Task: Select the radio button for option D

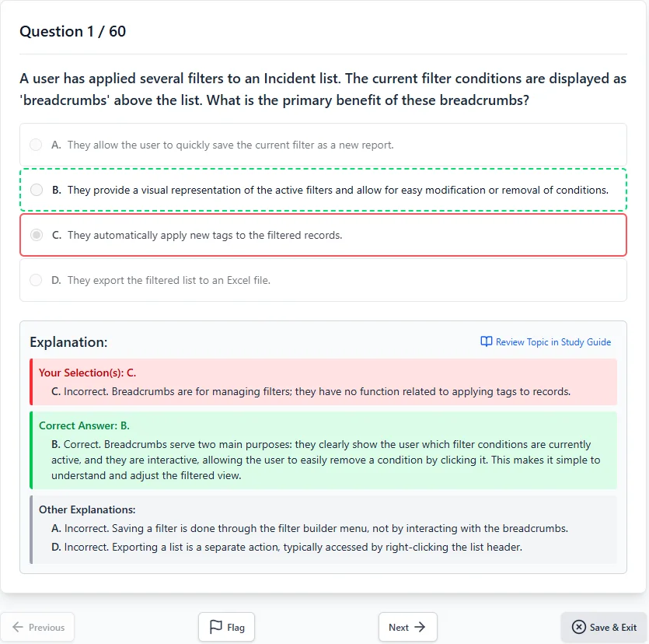Action: click(36, 280)
